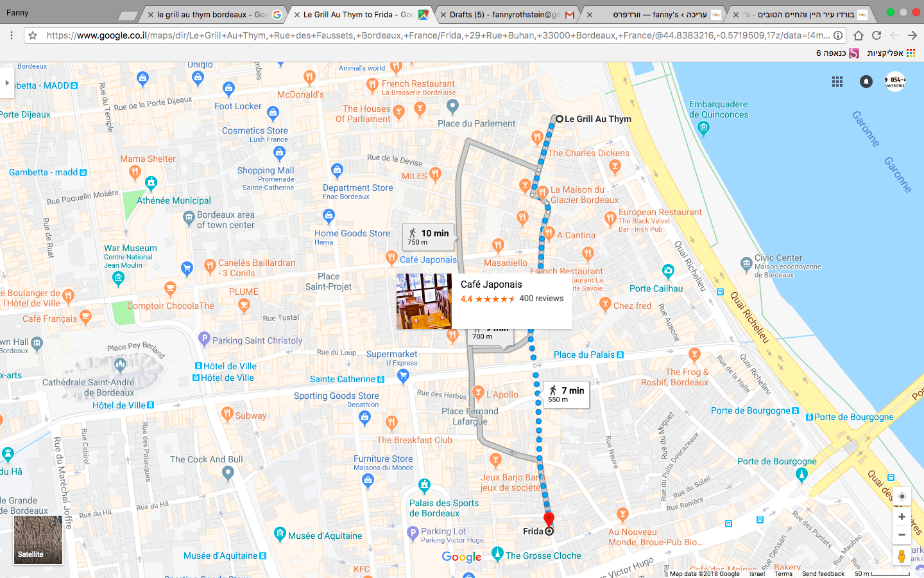Click the Frida destination pin
The width and height of the screenshot is (924, 578).
tap(549, 520)
